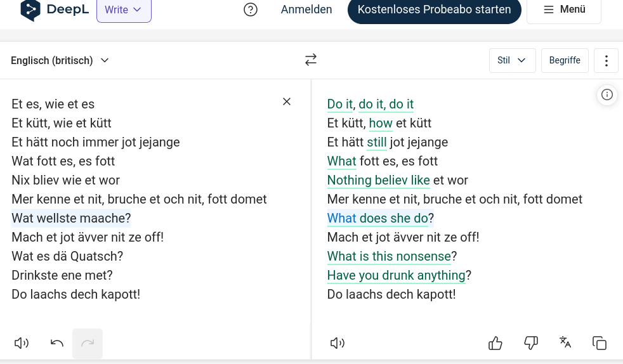623x364 pixels.
Task: Give thumbs up to the result
Action: [x=495, y=343]
